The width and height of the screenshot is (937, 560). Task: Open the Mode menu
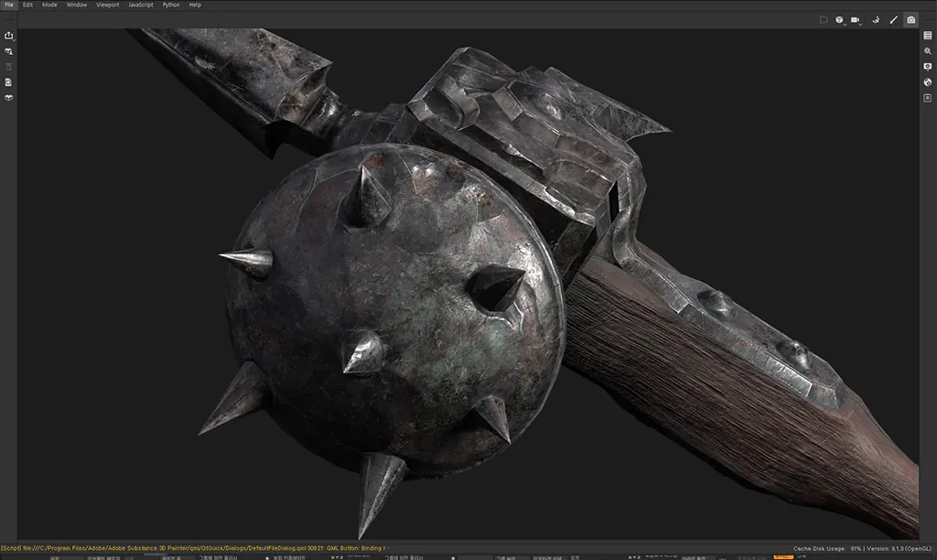tap(49, 5)
